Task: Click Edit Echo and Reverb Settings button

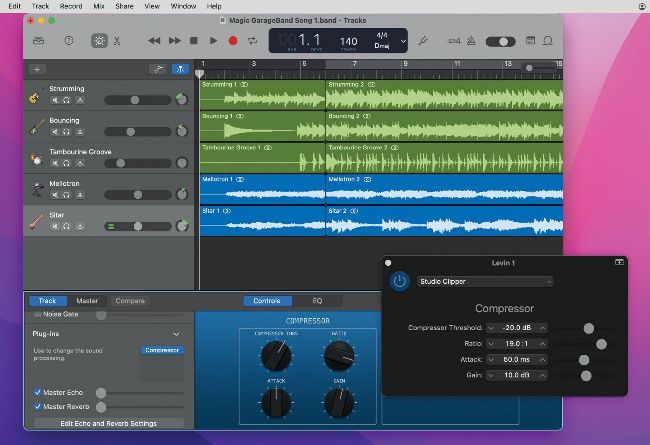Action: coord(108,423)
